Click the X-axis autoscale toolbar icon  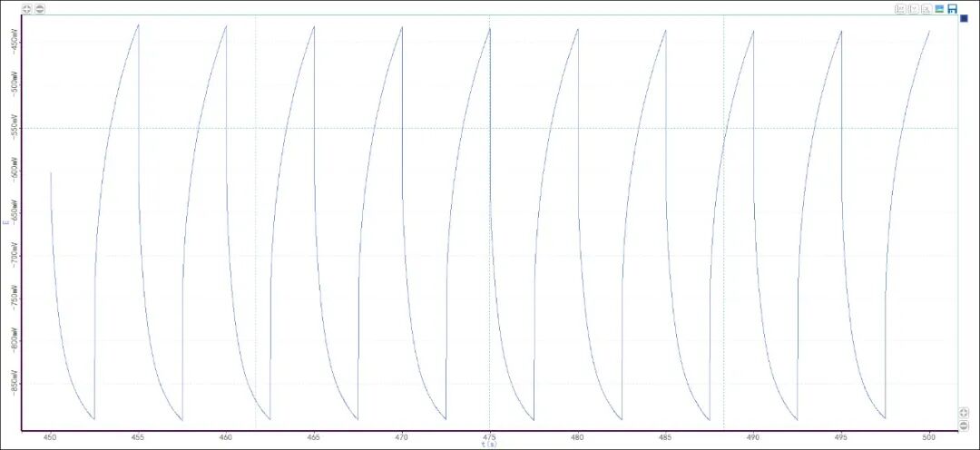coord(926,9)
